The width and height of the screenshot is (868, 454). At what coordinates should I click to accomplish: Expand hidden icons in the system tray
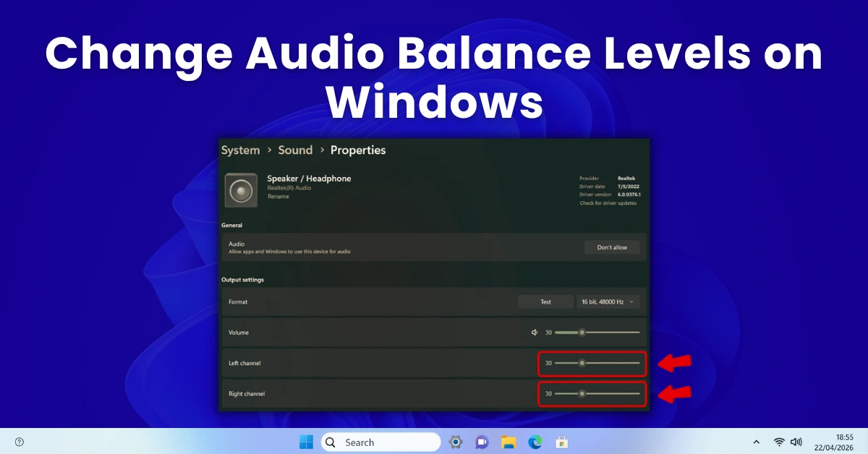(x=757, y=441)
